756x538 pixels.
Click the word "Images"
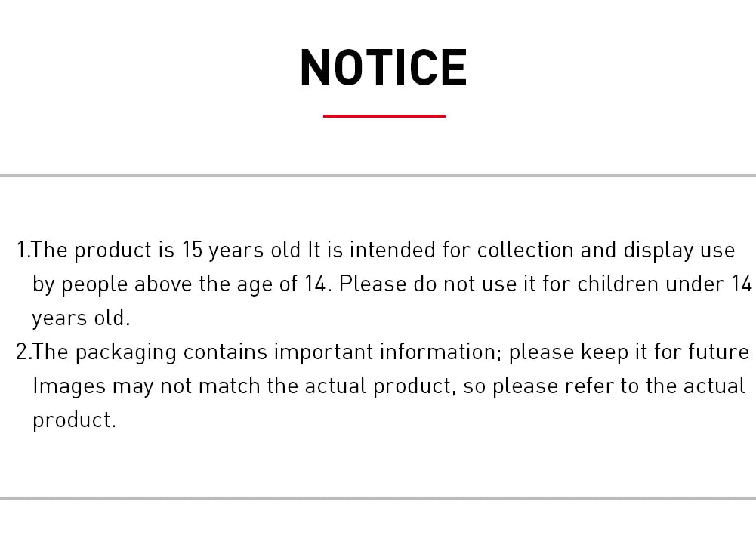click(69, 386)
